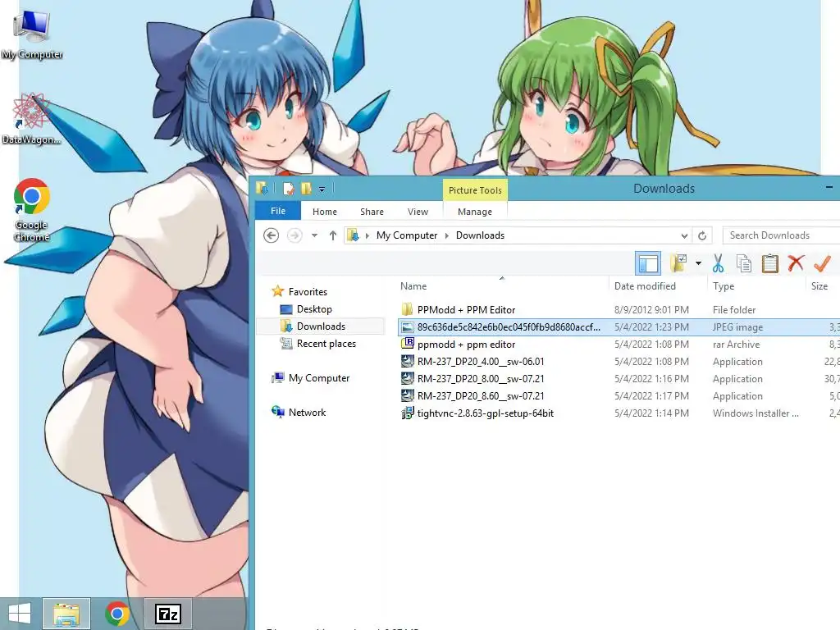The height and width of the screenshot is (630, 840).
Task: Select My Computer in the navigation pane
Action: click(319, 378)
